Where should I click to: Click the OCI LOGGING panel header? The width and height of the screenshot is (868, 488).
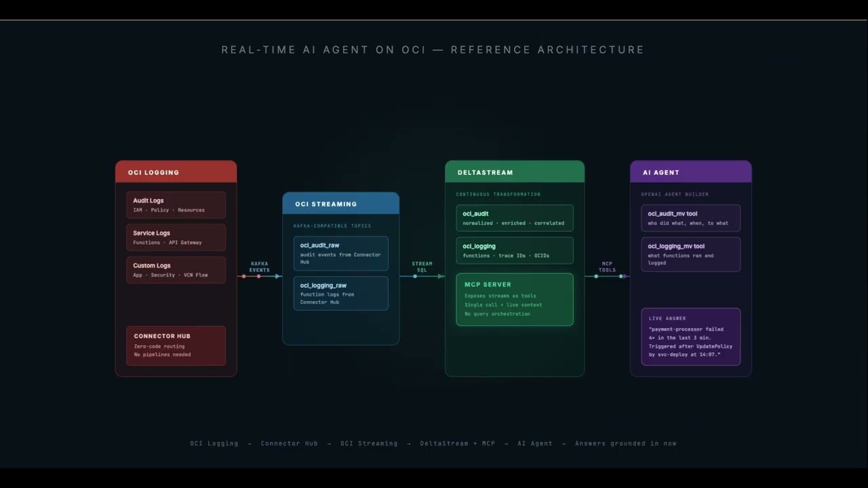point(176,171)
